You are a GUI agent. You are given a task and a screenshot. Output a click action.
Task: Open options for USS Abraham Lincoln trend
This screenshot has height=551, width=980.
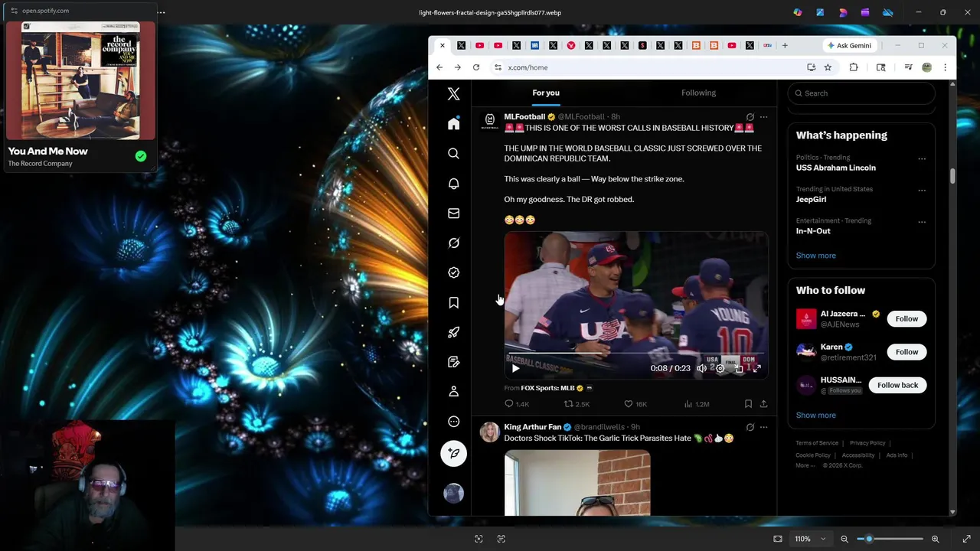click(922, 159)
